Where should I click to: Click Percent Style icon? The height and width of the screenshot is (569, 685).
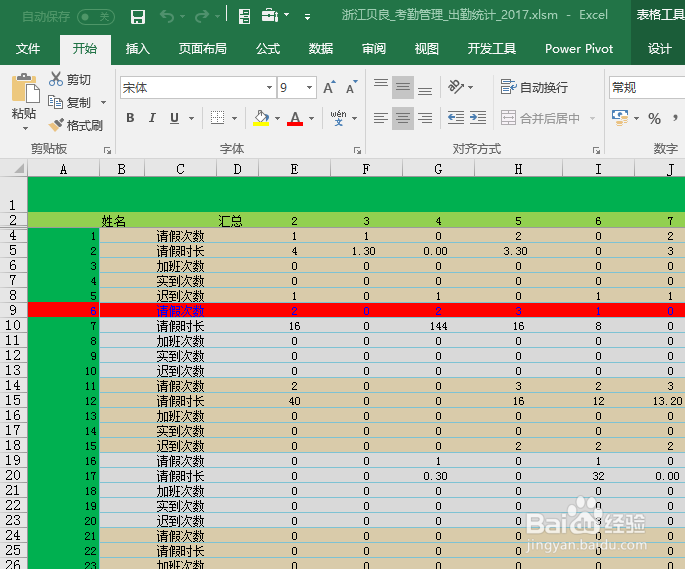pyautogui.click(x=654, y=119)
